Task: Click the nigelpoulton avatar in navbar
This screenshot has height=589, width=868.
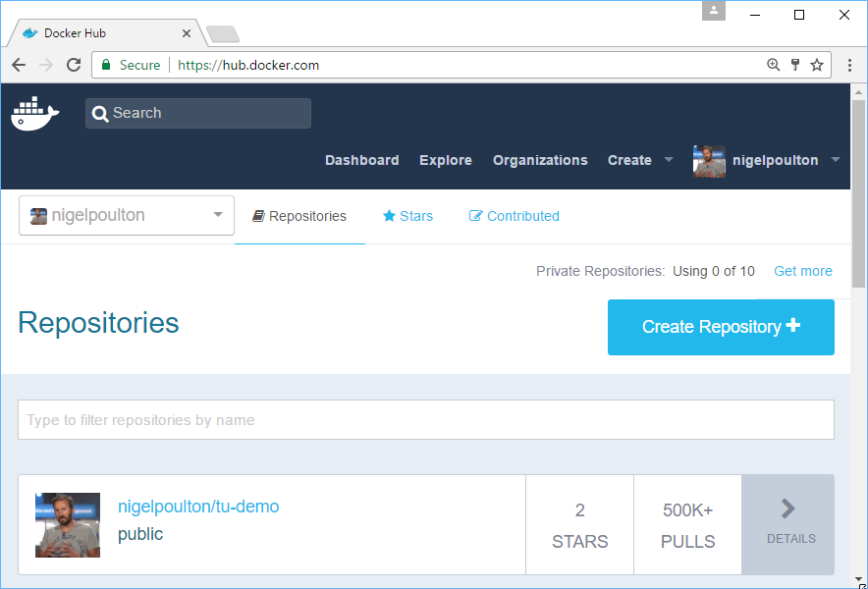Action: pos(709,161)
